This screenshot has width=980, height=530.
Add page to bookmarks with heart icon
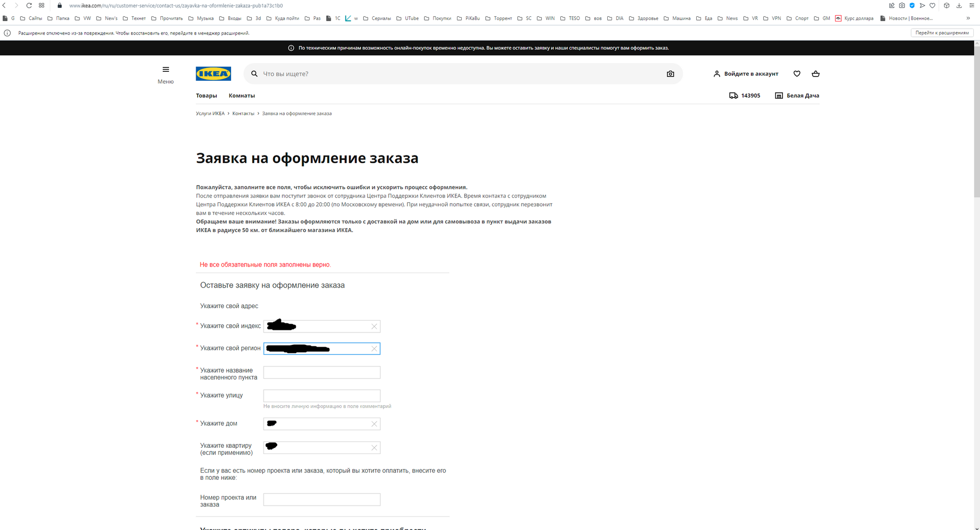pos(932,6)
